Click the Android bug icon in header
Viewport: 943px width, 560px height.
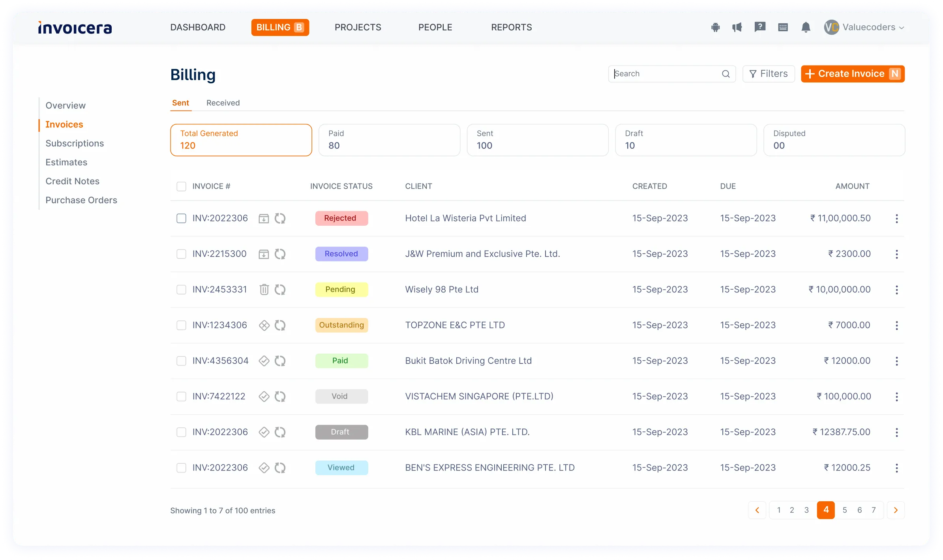(715, 27)
